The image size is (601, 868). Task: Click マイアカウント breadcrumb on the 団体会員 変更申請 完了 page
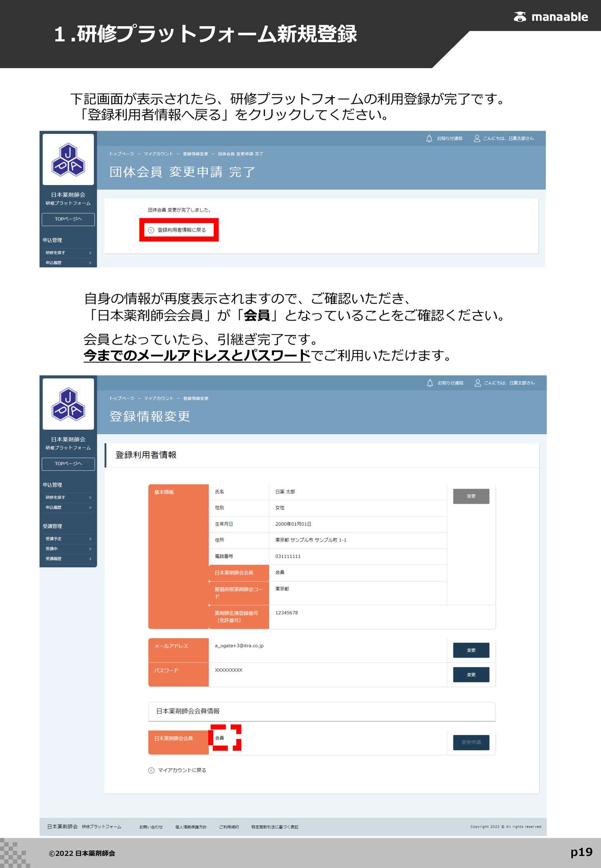(158, 154)
